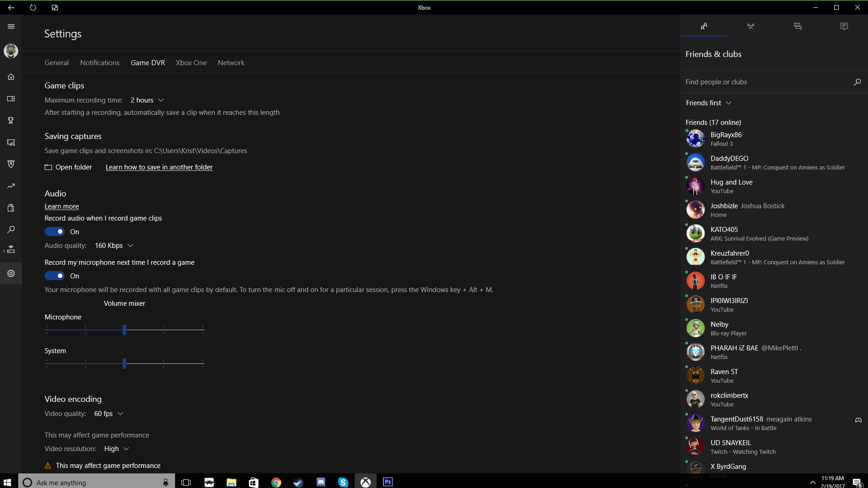Click Open folder button
This screenshot has height=488, width=868.
point(68,167)
